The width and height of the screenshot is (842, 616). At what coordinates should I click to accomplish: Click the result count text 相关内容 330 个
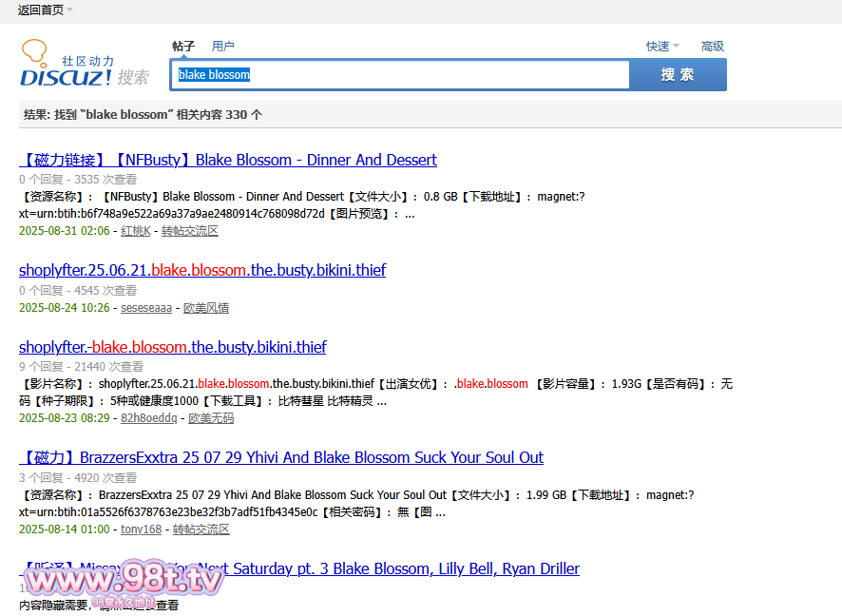pos(220,114)
